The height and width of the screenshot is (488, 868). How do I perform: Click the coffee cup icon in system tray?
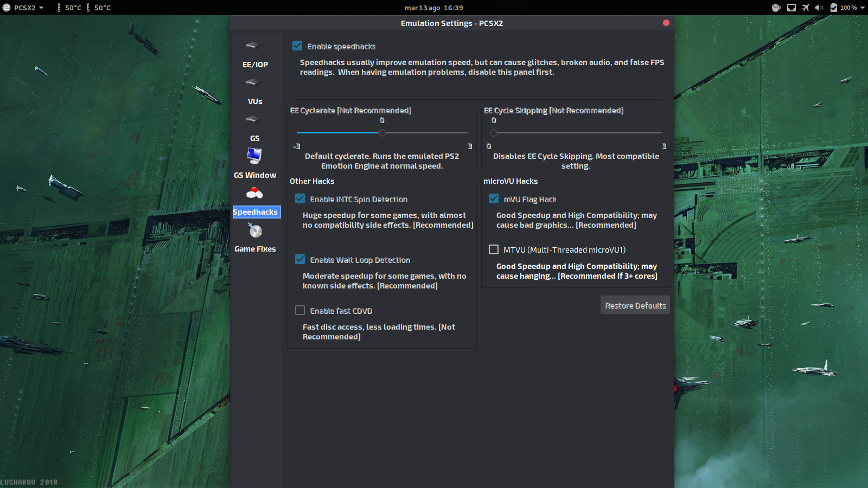pyautogui.click(x=776, y=8)
